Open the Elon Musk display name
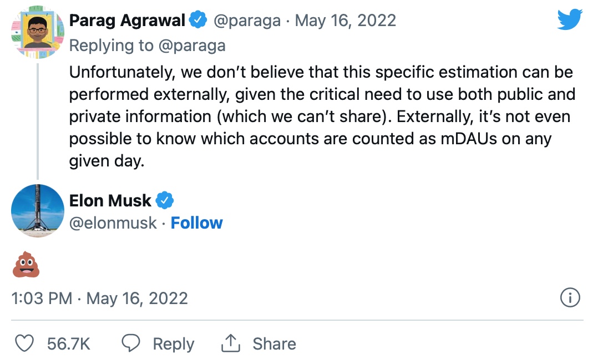This screenshot has width=598, height=364. pyautogui.click(x=110, y=200)
